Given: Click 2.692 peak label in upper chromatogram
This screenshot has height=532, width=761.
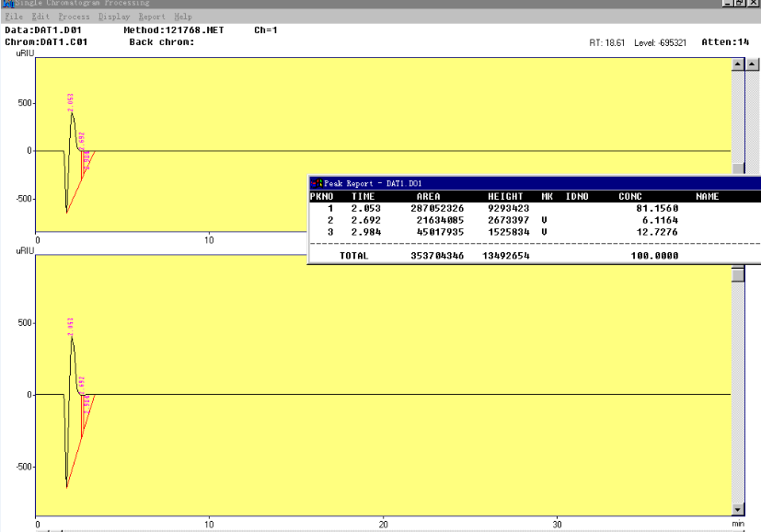Looking at the screenshot, I should [x=82, y=141].
